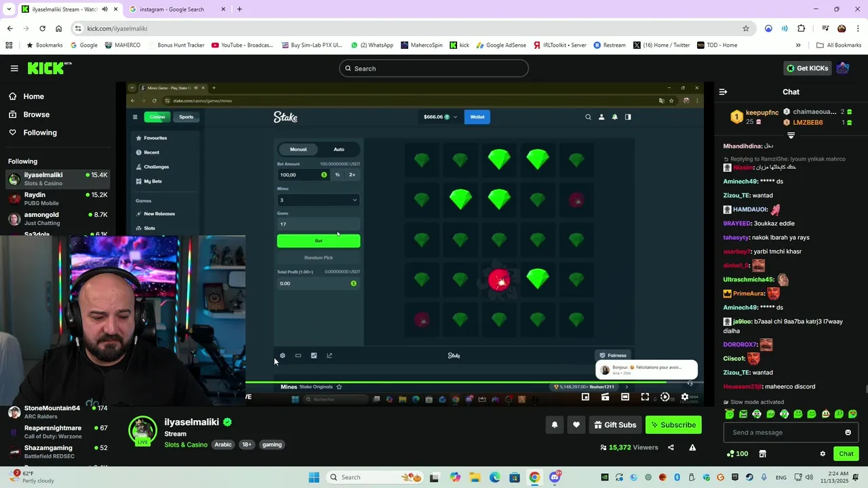Click the playback speed circle icon

(x=665, y=397)
